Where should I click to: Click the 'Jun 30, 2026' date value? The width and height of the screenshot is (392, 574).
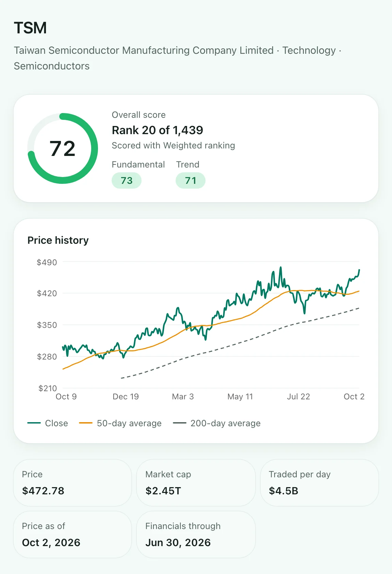[178, 543]
